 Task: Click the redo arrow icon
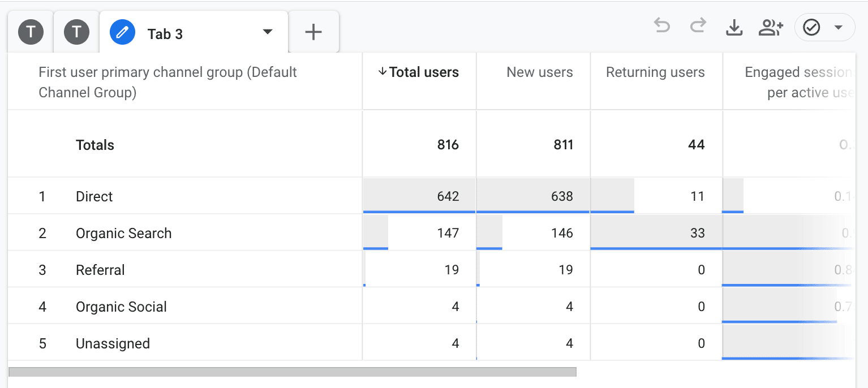coord(698,27)
